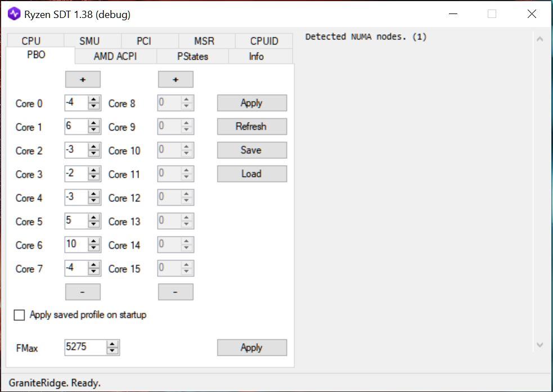Click the Core 7 value field
The image size is (553, 392).
76,268
